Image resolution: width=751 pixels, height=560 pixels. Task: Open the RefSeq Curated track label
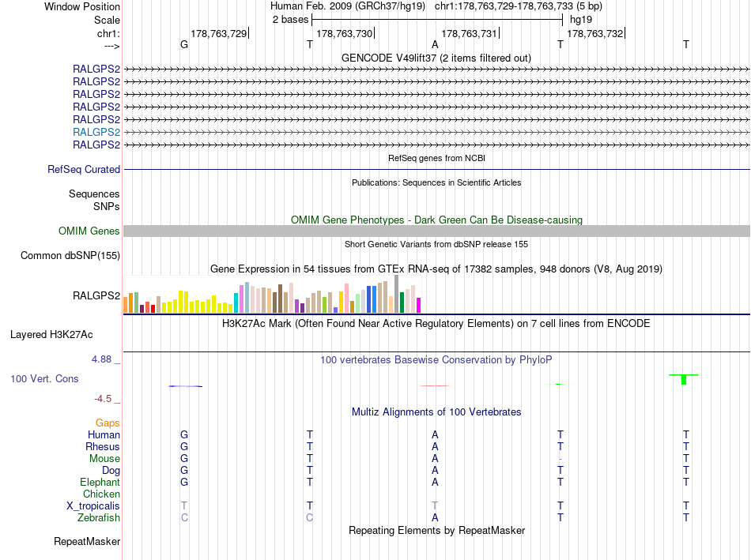tap(84, 170)
